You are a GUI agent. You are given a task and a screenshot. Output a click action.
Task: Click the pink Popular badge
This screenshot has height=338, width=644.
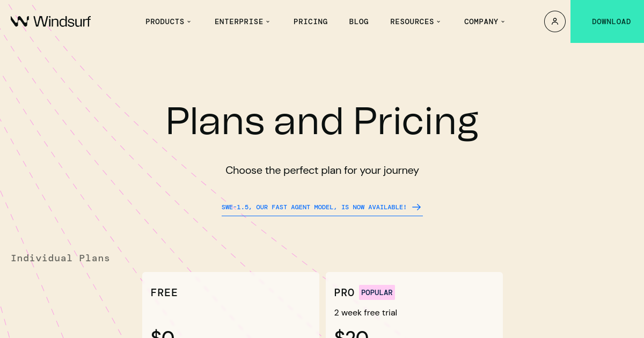377,292
